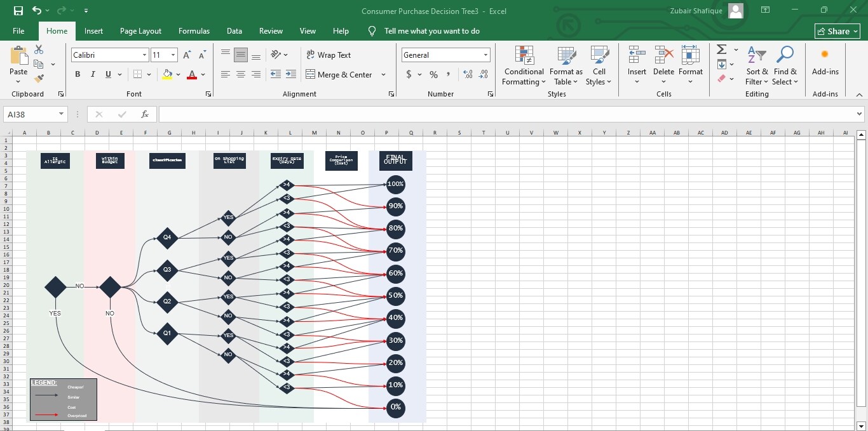The height and width of the screenshot is (431, 868).
Task: Toggle bold formatting
Action: point(77,74)
